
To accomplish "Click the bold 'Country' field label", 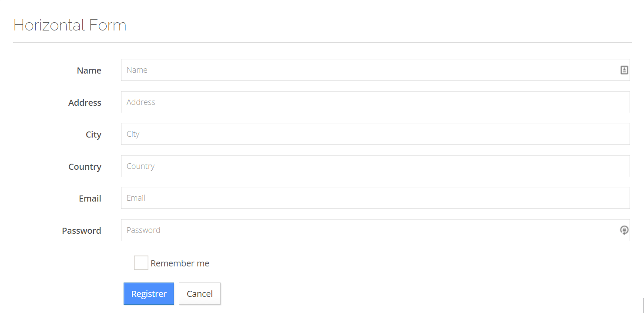I will pyautogui.click(x=84, y=167).
